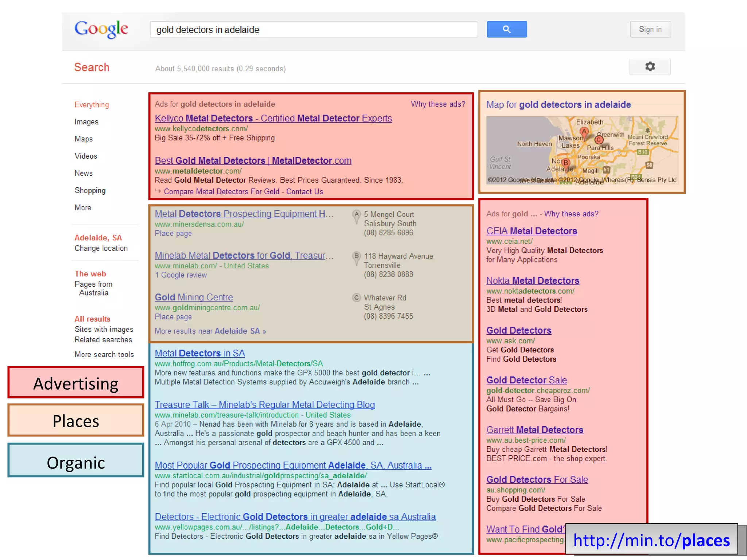Click www.hotfrog.com.au URL text
Viewport: 747px width, 560px height.
(x=239, y=363)
